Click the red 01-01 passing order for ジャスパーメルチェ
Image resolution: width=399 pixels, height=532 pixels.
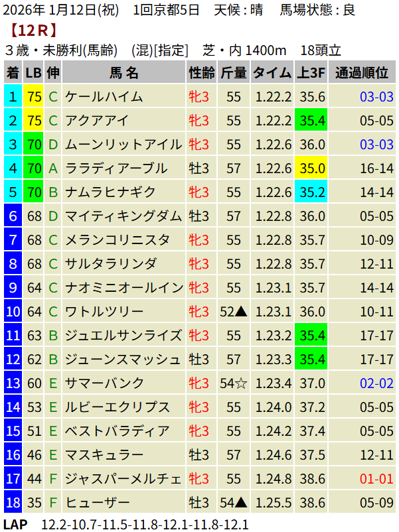[376, 479]
